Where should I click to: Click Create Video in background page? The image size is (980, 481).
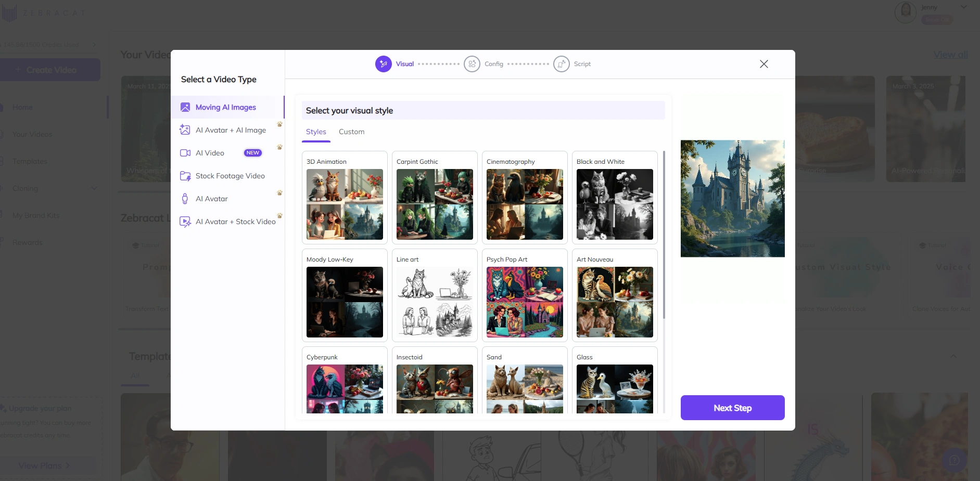point(50,70)
